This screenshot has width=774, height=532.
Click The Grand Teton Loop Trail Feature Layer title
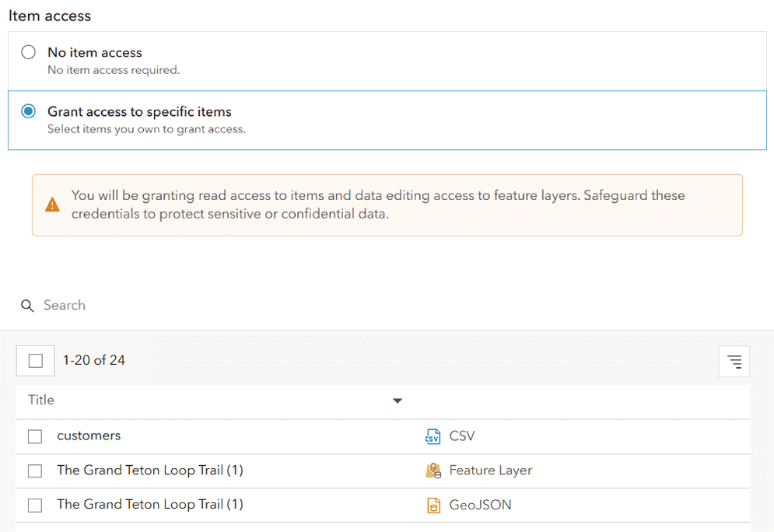coord(150,470)
